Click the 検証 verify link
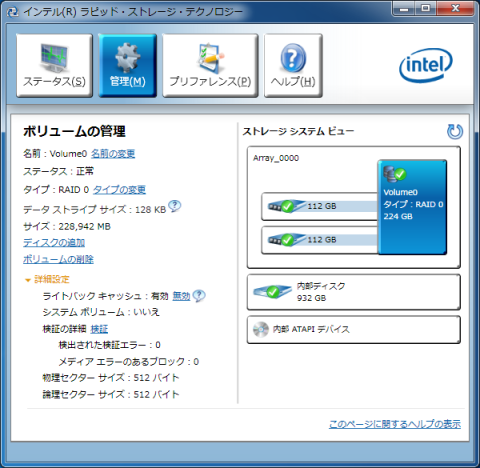The image size is (480, 468). pos(99,329)
